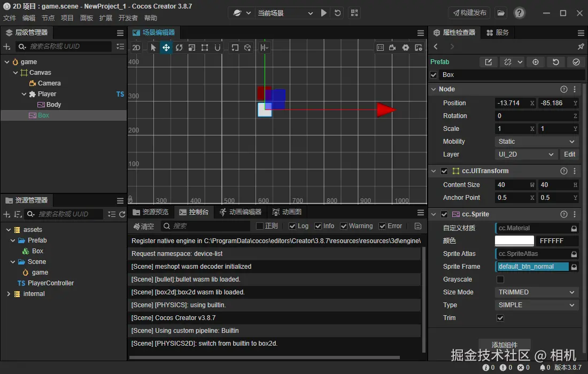Screen dimensions: 588x374
Task: Open the Layer UI_2D dropdown
Action: (x=526, y=154)
